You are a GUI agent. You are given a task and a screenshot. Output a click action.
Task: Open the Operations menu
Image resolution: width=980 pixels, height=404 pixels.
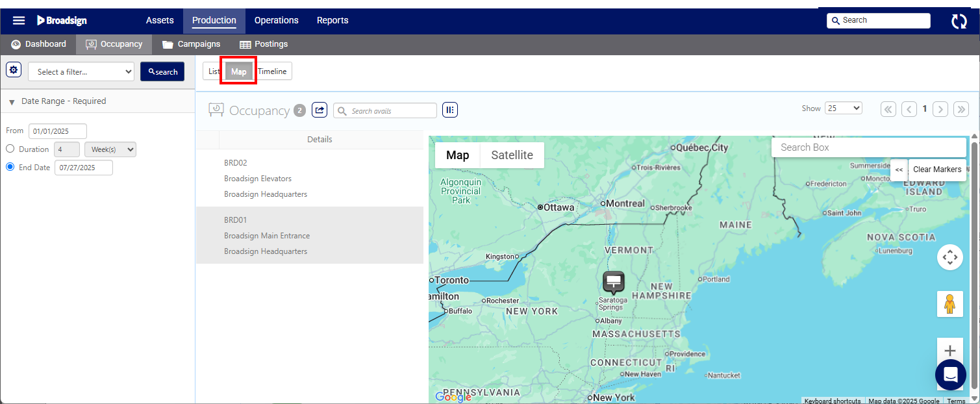277,20
